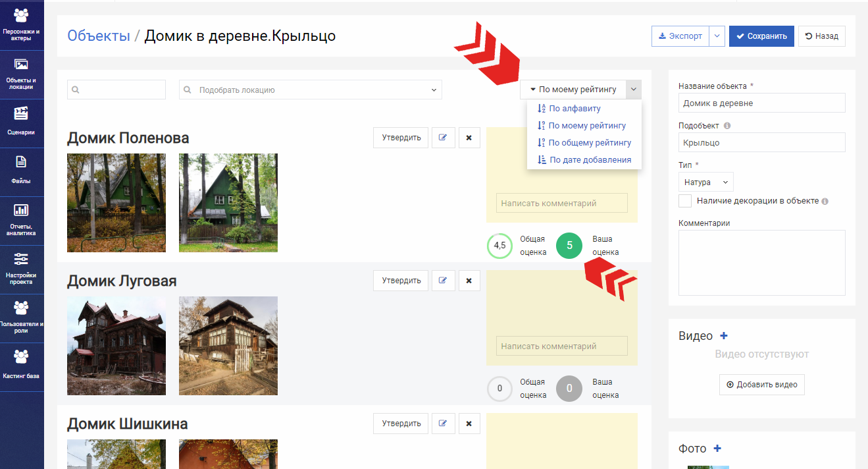Open Пользователи и роли in sidebar
This screenshot has width=868, height=469.
coord(22,319)
